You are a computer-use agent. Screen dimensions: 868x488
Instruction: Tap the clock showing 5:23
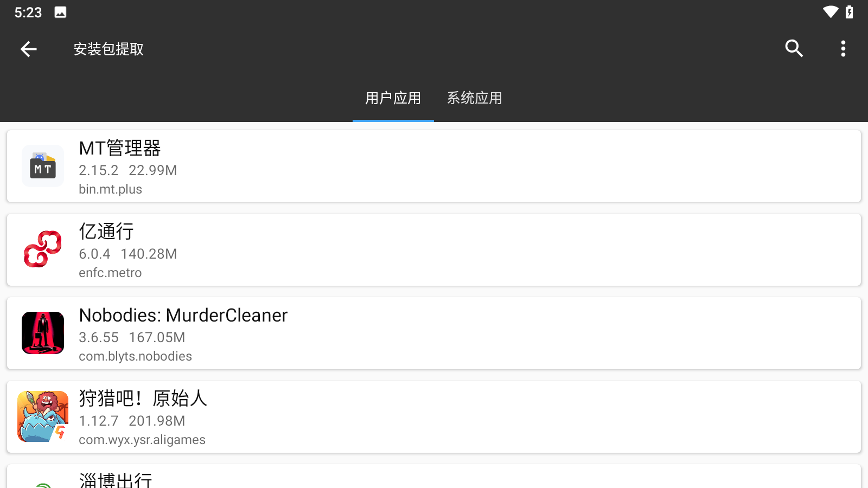tap(28, 11)
